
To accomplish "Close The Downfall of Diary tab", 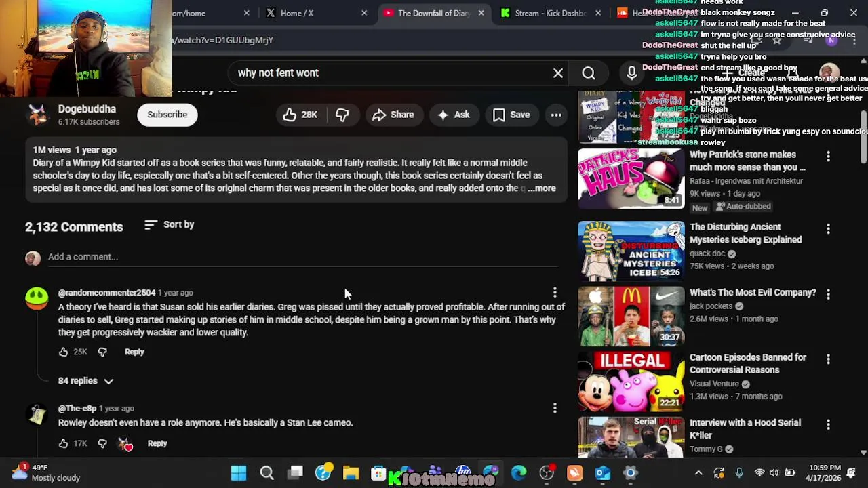I will (481, 13).
